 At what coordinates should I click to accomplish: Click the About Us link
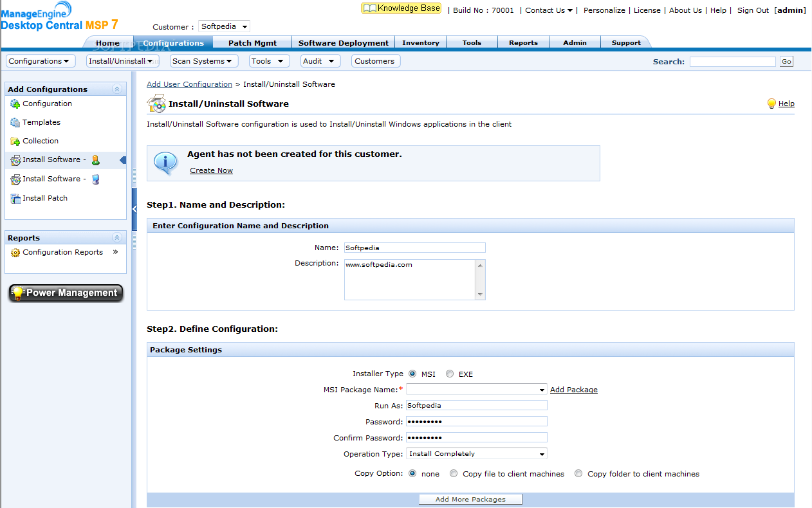click(685, 10)
